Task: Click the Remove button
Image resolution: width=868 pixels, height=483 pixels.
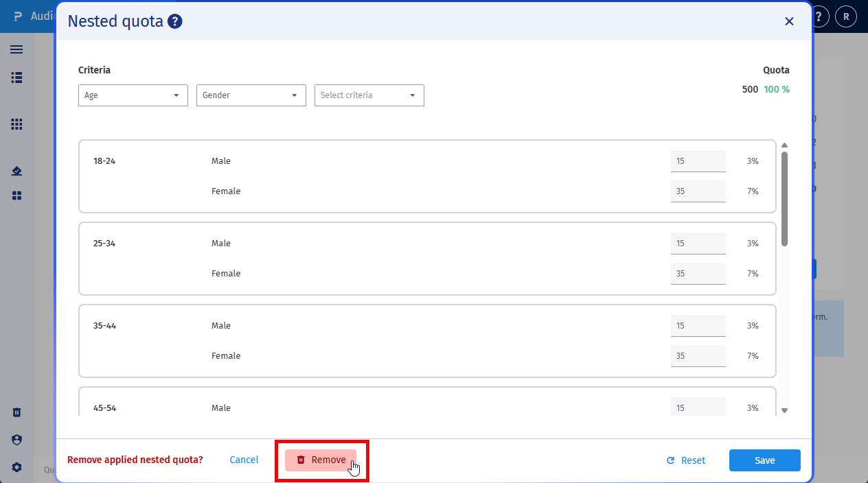Action: [320, 460]
